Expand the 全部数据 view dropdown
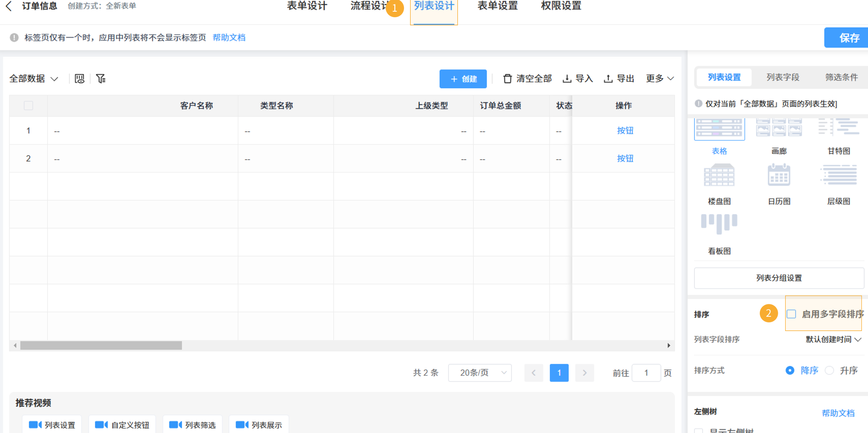Screen dimensions: 868x433 tap(34, 78)
